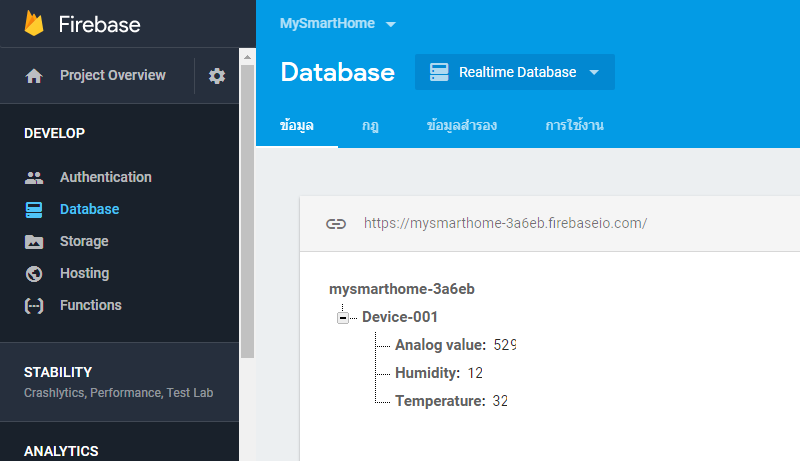Select the Humidity key
The image size is (800, 461).
tap(428, 373)
